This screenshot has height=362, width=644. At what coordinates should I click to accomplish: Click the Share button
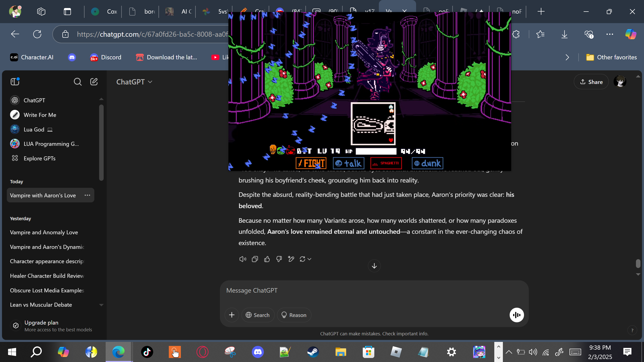pos(591,82)
